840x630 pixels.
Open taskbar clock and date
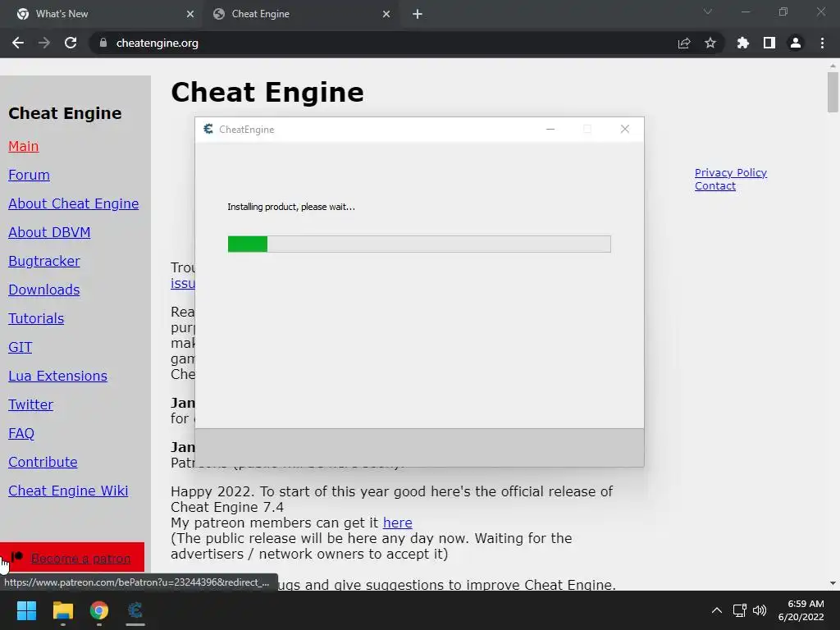pos(801,610)
